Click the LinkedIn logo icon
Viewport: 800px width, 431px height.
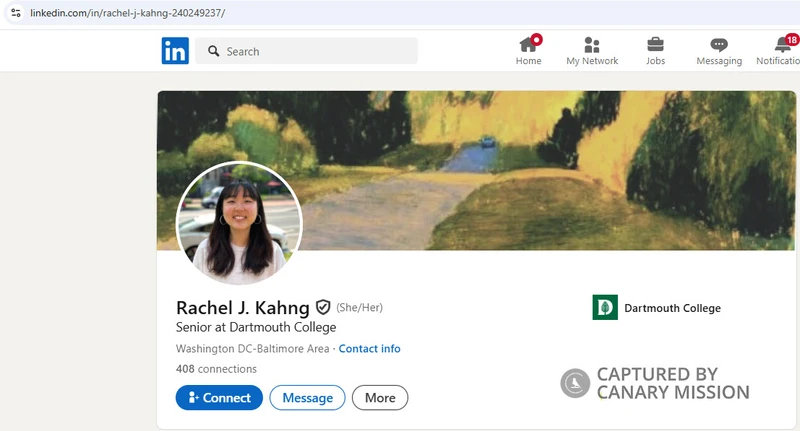pyautogui.click(x=175, y=50)
